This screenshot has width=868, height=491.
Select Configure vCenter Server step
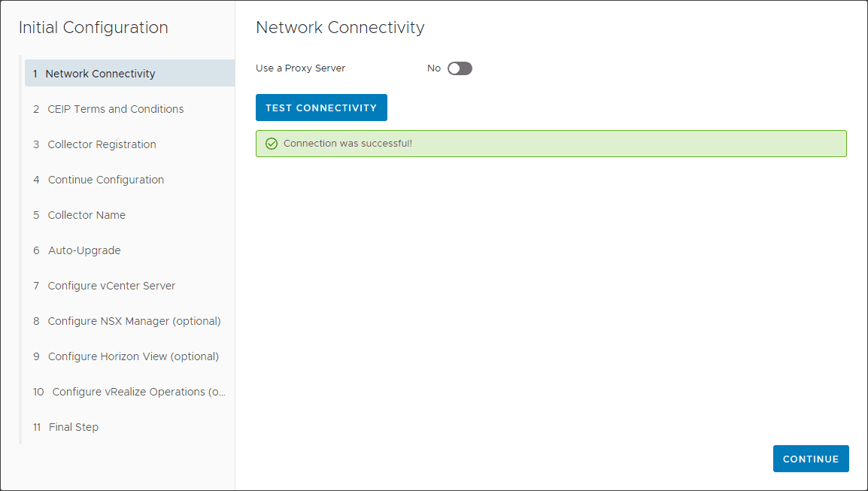click(111, 286)
